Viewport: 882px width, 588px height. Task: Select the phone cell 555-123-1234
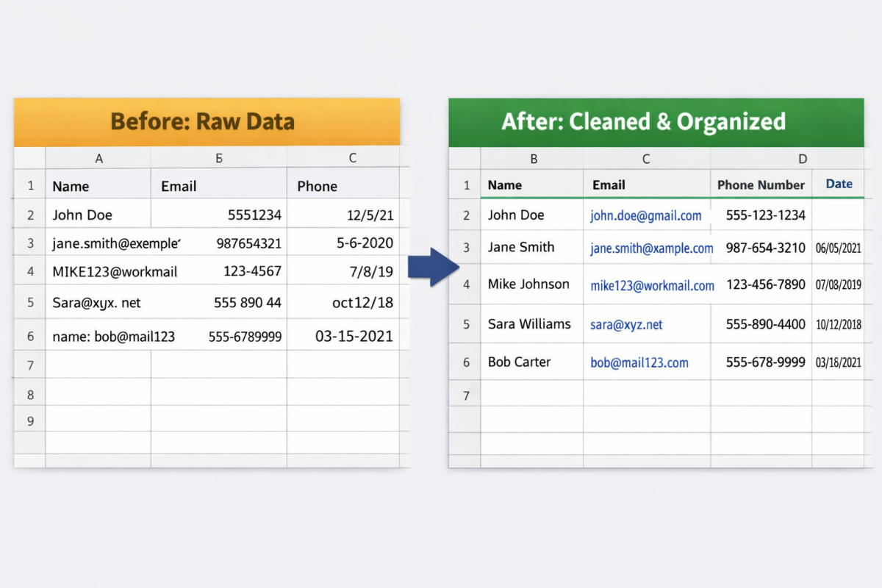point(765,215)
